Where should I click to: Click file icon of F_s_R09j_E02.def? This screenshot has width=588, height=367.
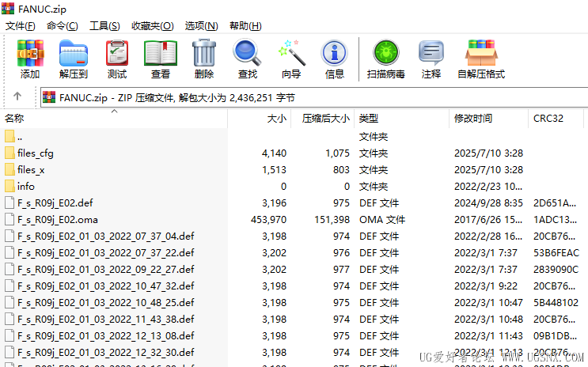tap(9, 202)
